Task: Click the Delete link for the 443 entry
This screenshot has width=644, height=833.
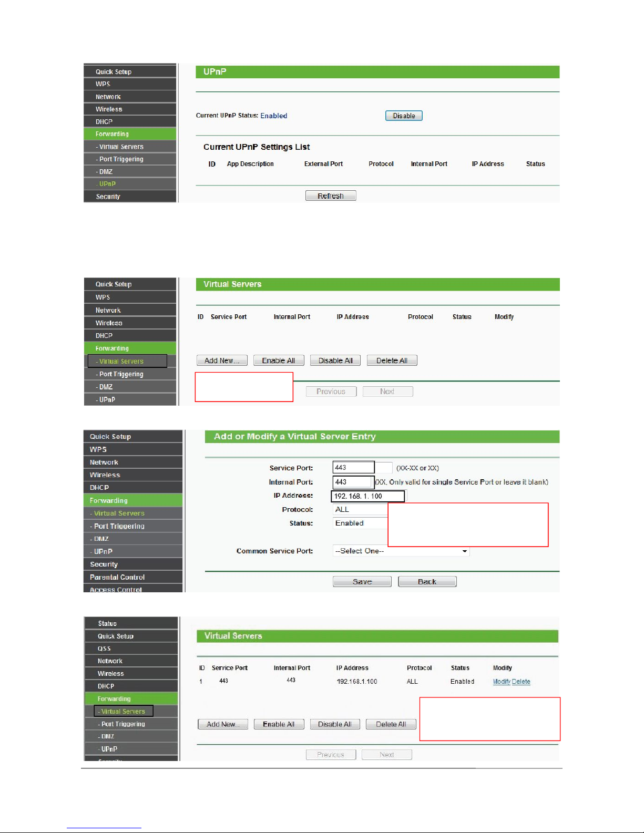Action: pos(521,682)
